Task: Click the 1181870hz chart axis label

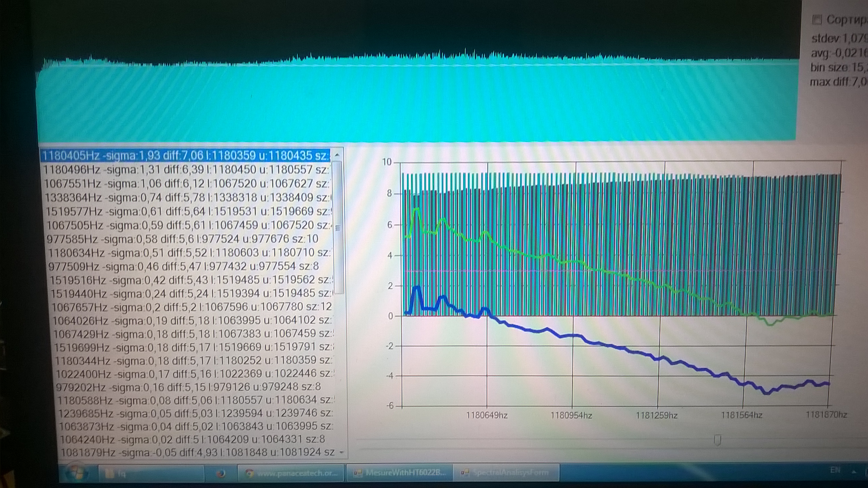Action: 826,415
